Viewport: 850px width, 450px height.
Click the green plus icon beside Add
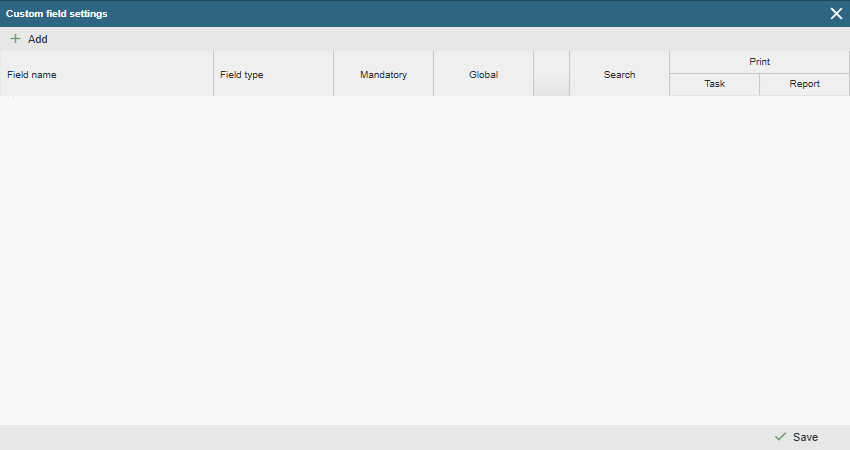15,39
